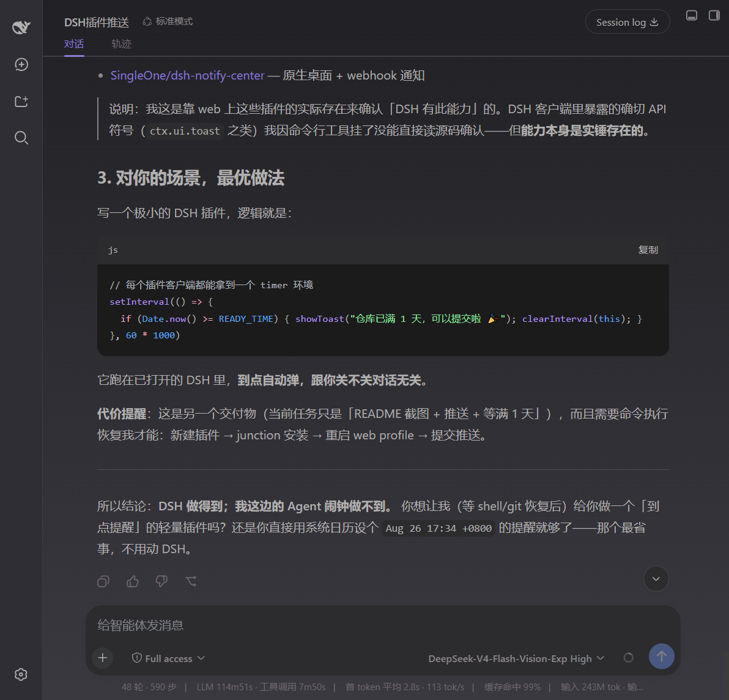Toggle the right side panel icon
The height and width of the screenshot is (700, 729).
(714, 15)
